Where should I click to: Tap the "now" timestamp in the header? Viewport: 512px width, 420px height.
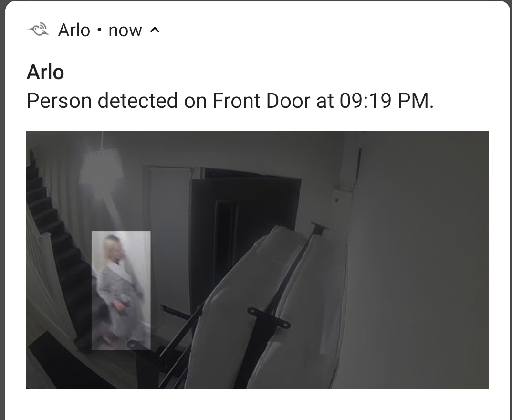[x=125, y=31]
